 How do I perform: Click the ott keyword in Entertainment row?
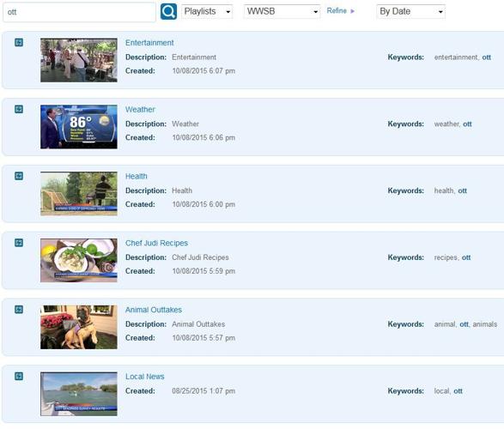click(x=486, y=57)
